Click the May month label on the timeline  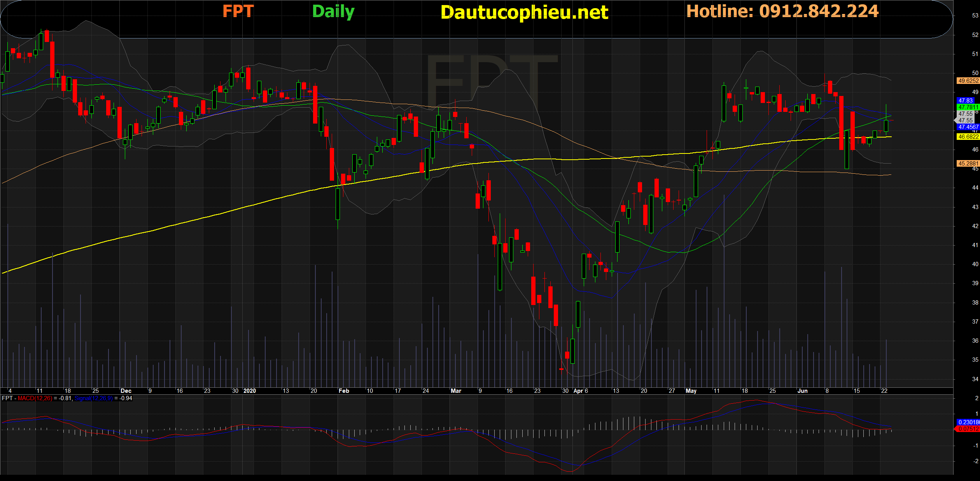tap(691, 391)
